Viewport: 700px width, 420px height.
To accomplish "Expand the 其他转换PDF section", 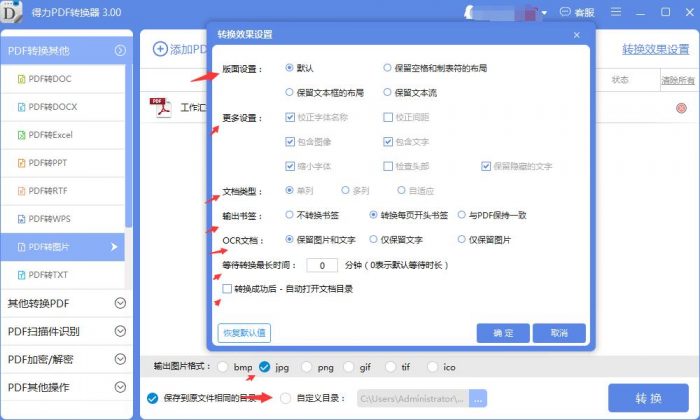I will coord(120,304).
